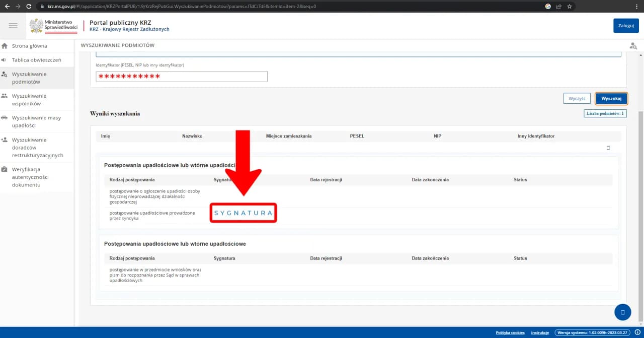The image size is (644, 338).
Task: Click the round blue floating button
Action: pyautogui.click(x=622, y=312)
